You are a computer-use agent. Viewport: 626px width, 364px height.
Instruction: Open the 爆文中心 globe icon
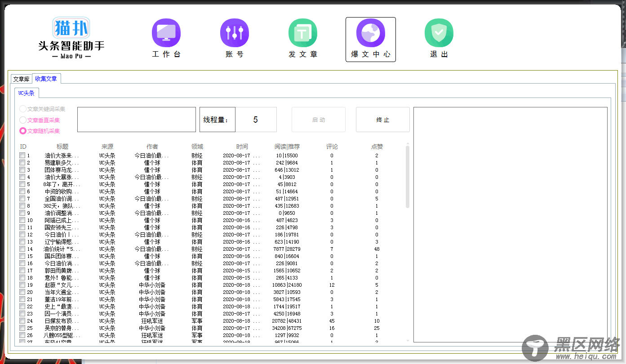tap(371, 40)
